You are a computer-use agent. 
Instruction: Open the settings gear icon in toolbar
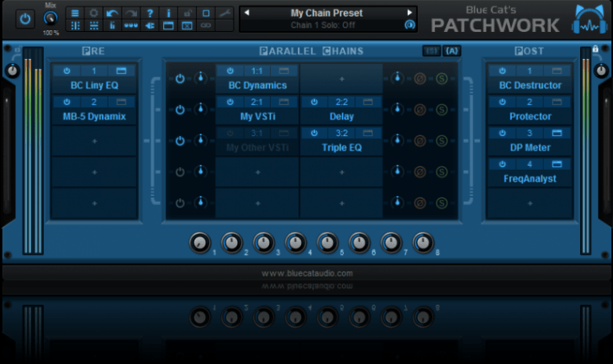(x=94, y=13)
